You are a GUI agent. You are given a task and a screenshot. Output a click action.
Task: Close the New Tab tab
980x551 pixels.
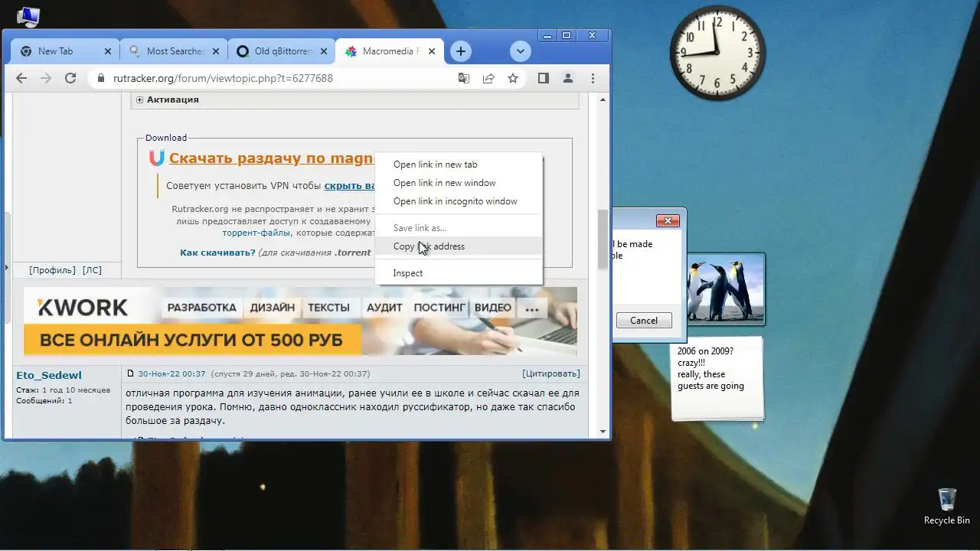click(107, 51)
